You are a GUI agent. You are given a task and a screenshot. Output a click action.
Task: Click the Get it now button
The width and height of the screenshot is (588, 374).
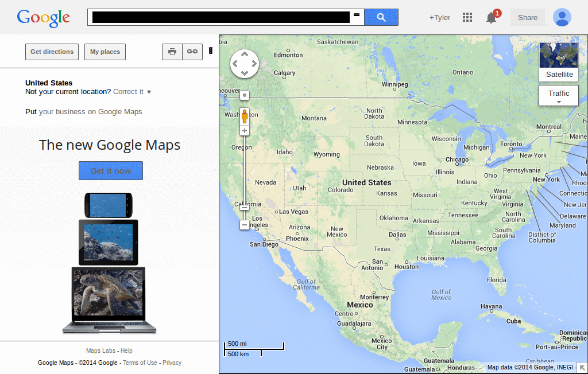tap(111, 171)
